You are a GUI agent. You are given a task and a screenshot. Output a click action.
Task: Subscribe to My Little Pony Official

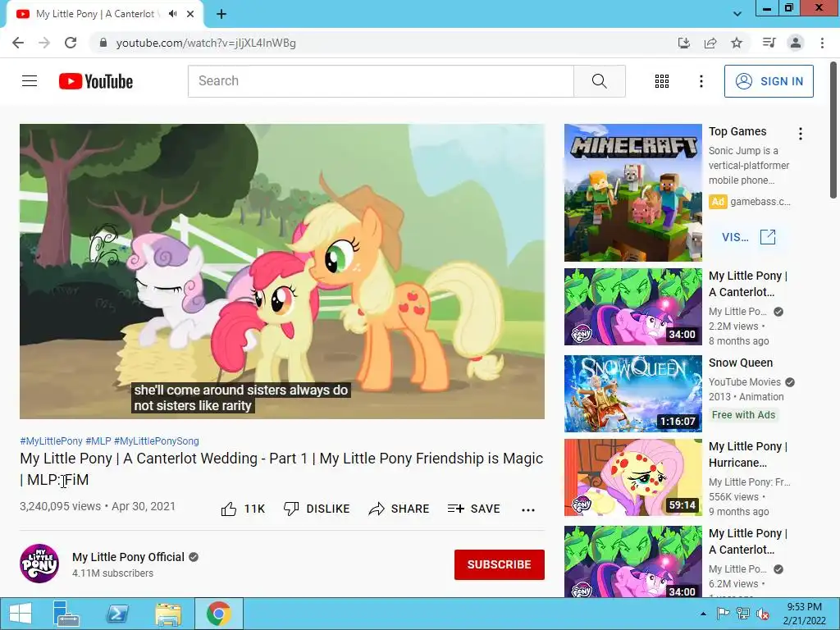(x=500, y=564)
